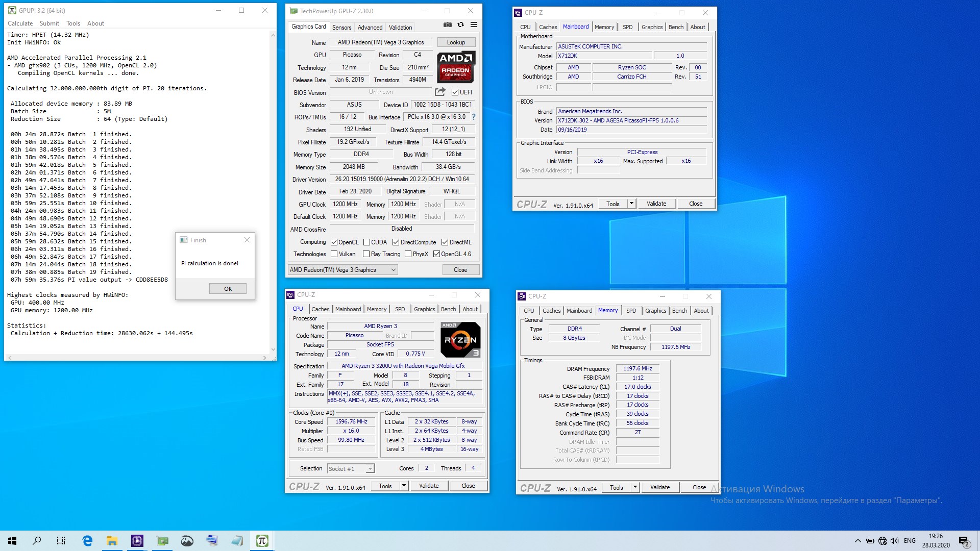This screenshot has width=980, height=551.
Task: Open the GPU selection dropdown in GPU-Z
Action: [x=342, y=270]
